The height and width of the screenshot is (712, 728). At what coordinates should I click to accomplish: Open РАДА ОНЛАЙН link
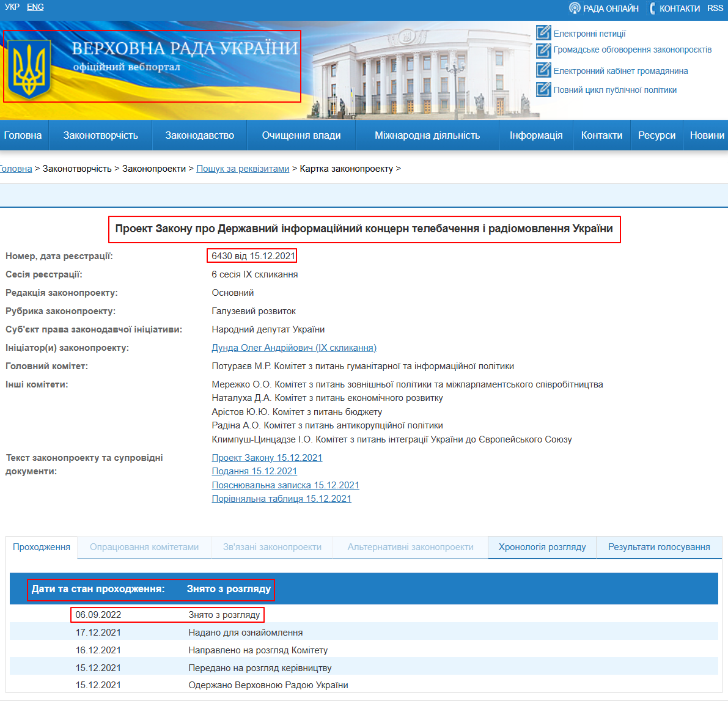click(x=611, y=9)
